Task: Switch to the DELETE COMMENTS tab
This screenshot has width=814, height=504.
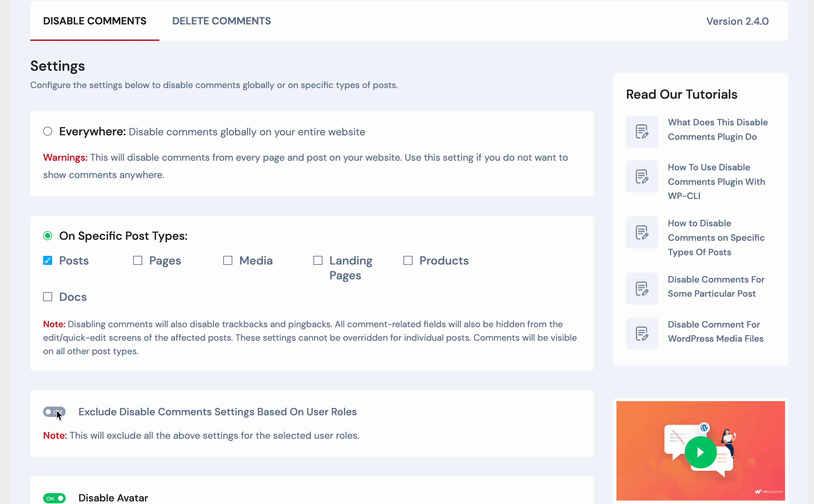Action: point(222,21)
